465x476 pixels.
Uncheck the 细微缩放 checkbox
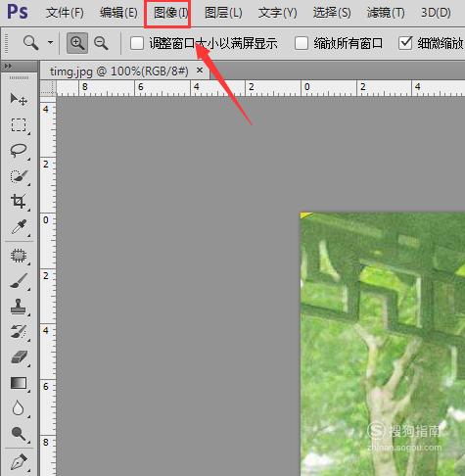[x=405, y=43]
